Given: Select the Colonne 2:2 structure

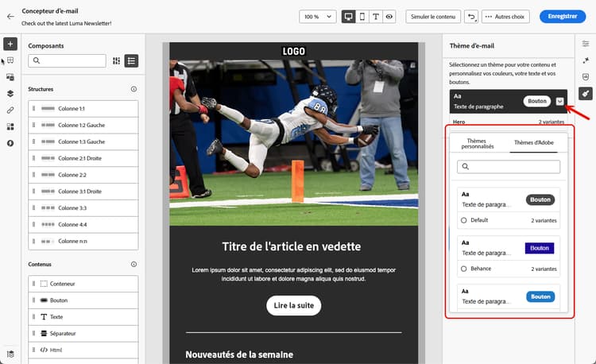Looking at the screenshot, I should tap(83, 175).
